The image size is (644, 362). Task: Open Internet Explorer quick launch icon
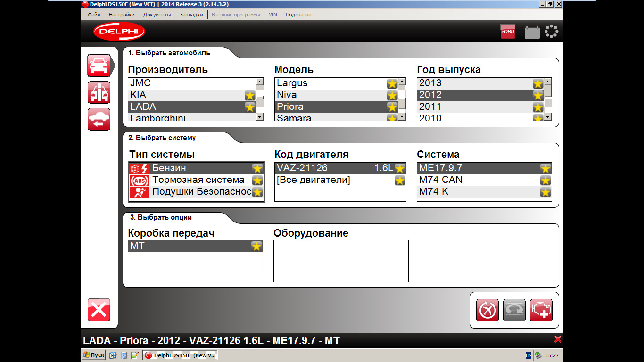[113, 355]
